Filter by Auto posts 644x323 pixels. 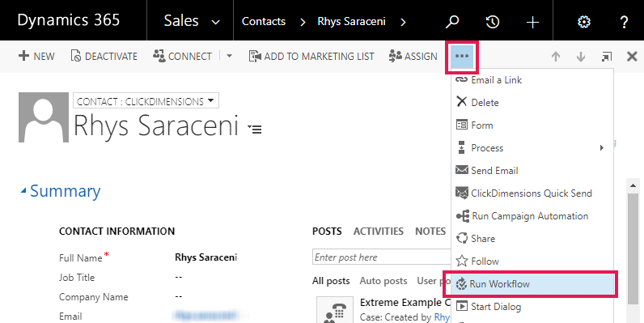(x=383, y=281)
